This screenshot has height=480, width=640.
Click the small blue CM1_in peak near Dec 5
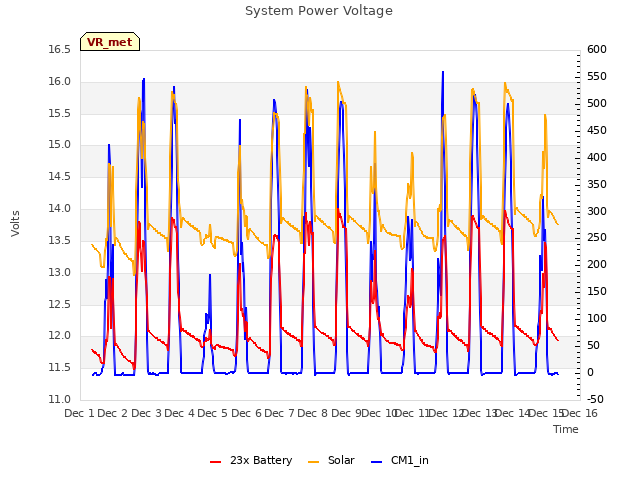210,275
